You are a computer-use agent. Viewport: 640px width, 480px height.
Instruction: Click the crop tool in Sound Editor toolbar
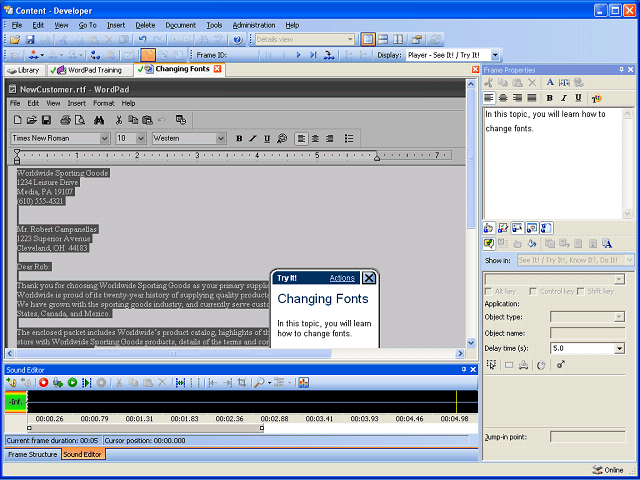242,382
